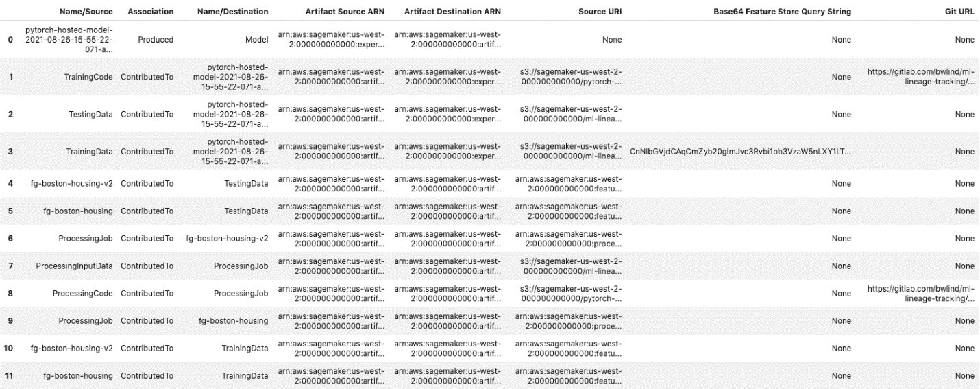Select ProcessingJob source in row 9
Screen dimensions: 980x389
pyautogui.click(x=86, y=321)
